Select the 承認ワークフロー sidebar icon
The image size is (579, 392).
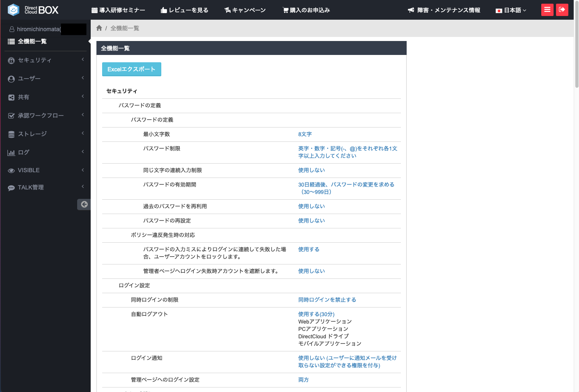(11, 116)
